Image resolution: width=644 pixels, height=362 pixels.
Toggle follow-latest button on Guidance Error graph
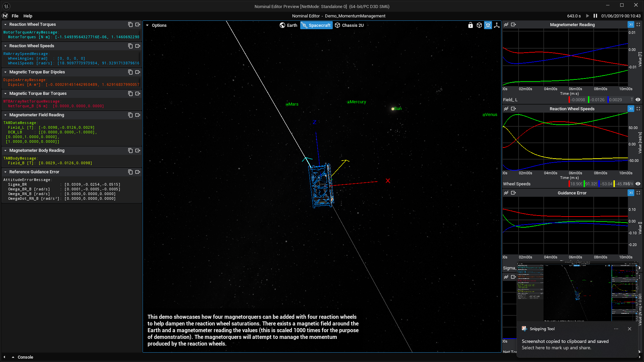point(631,193)
